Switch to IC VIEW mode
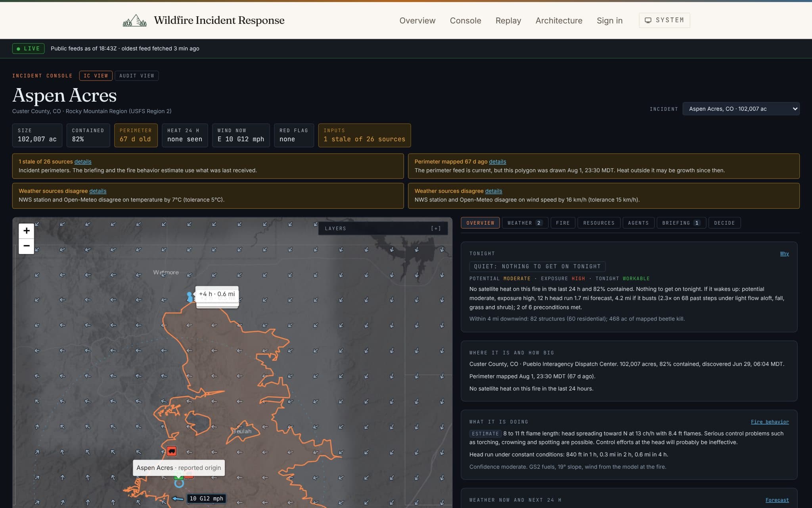The height and width of the screenshot is (508, 812). (96, 76)
